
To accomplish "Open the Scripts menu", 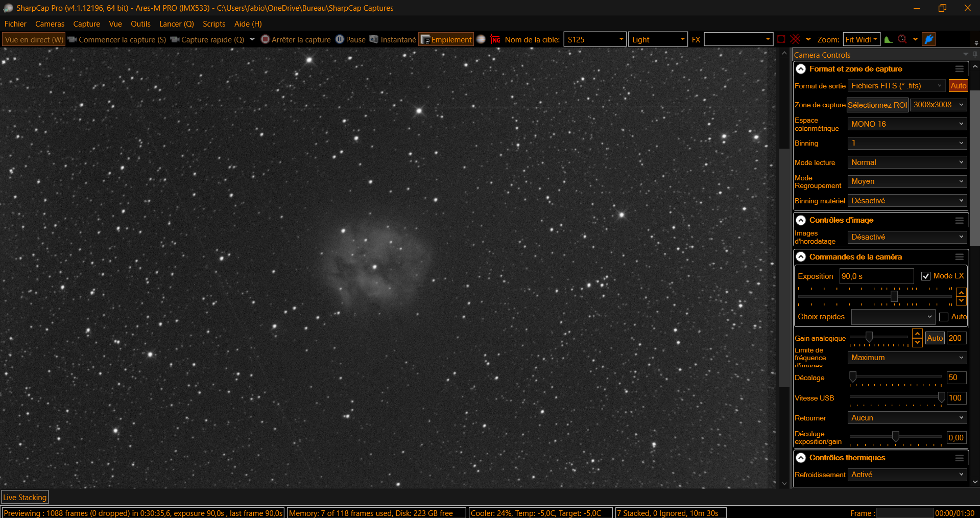I will (214, 24).
